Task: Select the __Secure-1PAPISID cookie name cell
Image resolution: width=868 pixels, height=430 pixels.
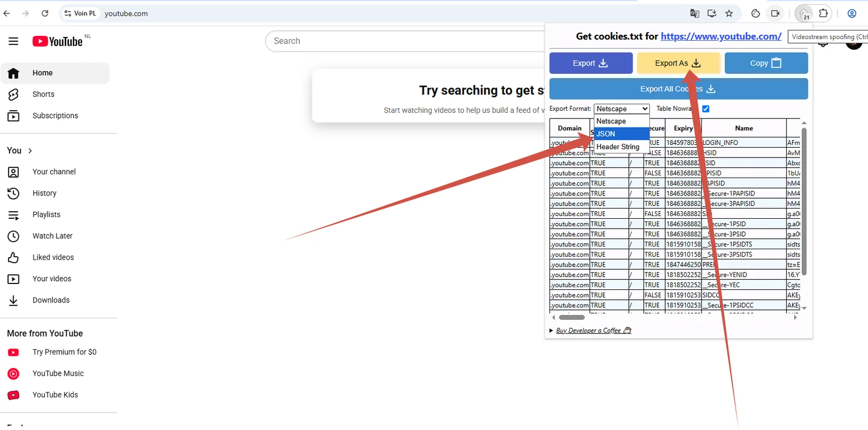Action: coord(744,193)
